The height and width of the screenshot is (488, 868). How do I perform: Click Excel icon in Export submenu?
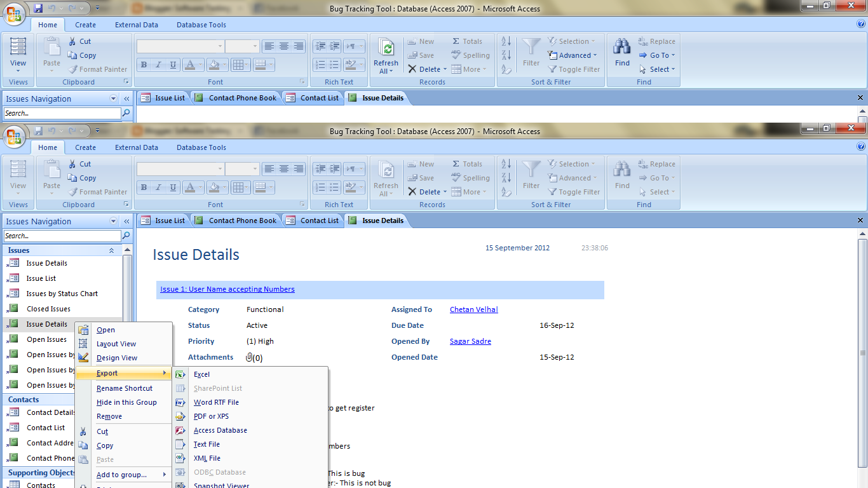(x=180, y=374)
